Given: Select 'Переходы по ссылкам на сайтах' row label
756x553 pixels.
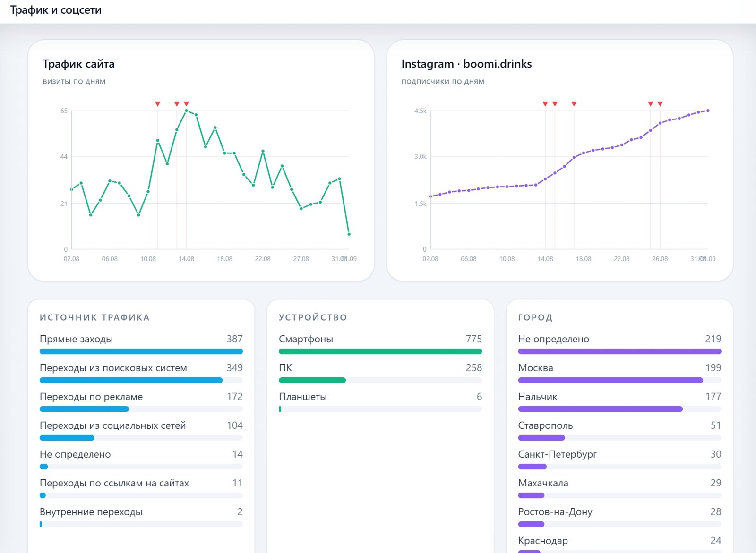Looking at the screenshot, I should [114, 483].
